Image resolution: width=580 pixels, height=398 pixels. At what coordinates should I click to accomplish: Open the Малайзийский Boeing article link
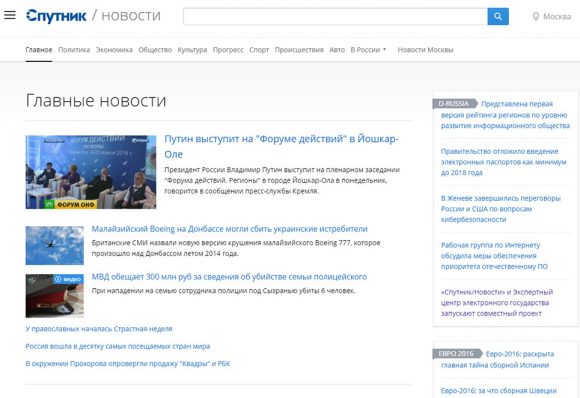pos(229,229)
